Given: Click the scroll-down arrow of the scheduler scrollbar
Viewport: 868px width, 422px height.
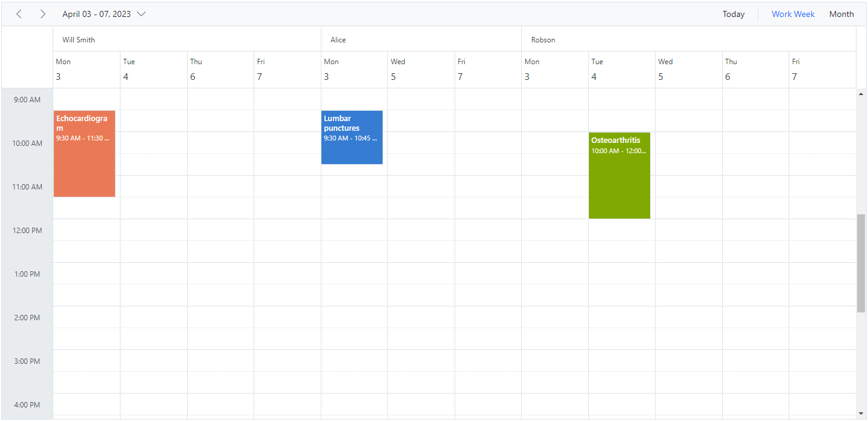Looking at the screenshot, I should [x=861, y=414].
